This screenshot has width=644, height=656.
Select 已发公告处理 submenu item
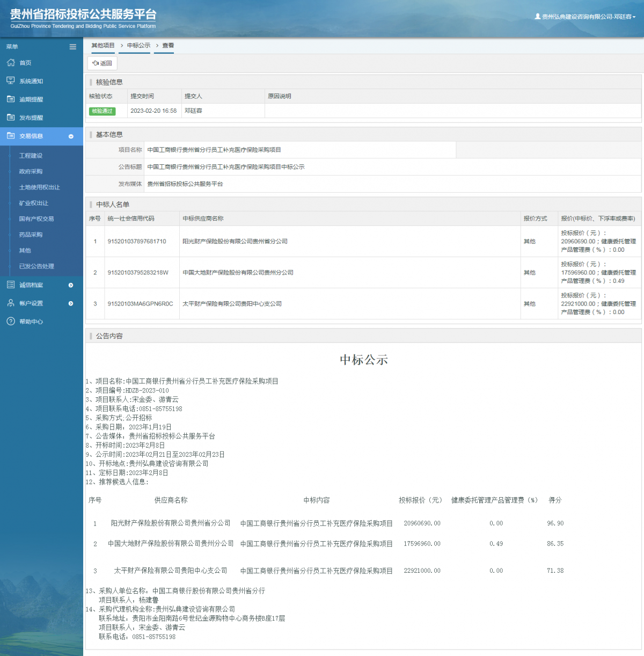pos(36,266)
